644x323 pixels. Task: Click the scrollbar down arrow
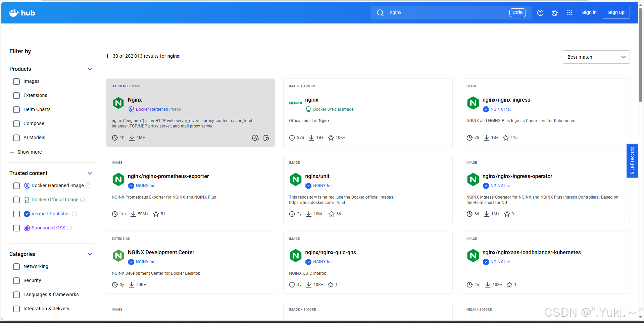pos(640,317)
